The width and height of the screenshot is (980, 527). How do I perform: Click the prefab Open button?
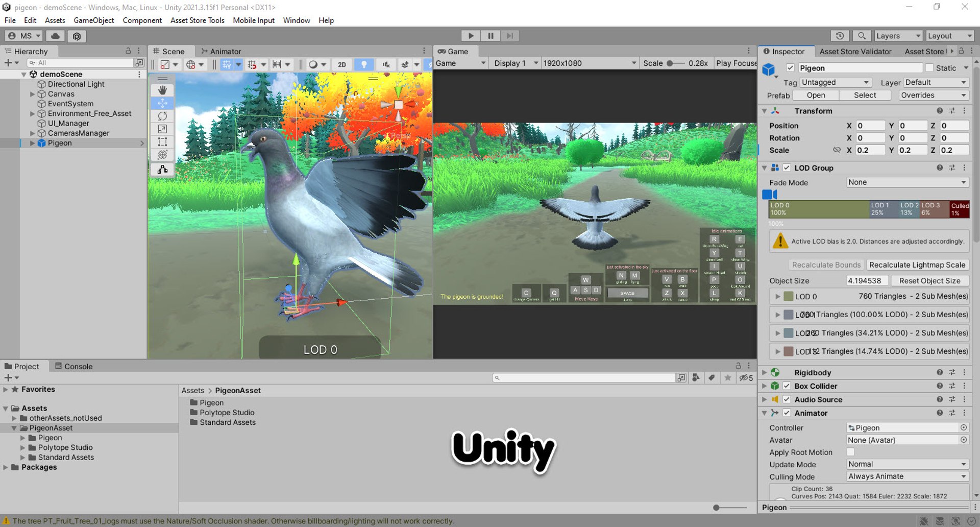(816, 95)
